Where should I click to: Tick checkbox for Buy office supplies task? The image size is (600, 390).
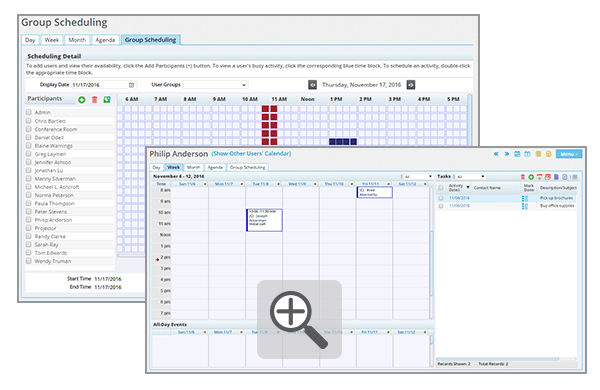(441, 206)
